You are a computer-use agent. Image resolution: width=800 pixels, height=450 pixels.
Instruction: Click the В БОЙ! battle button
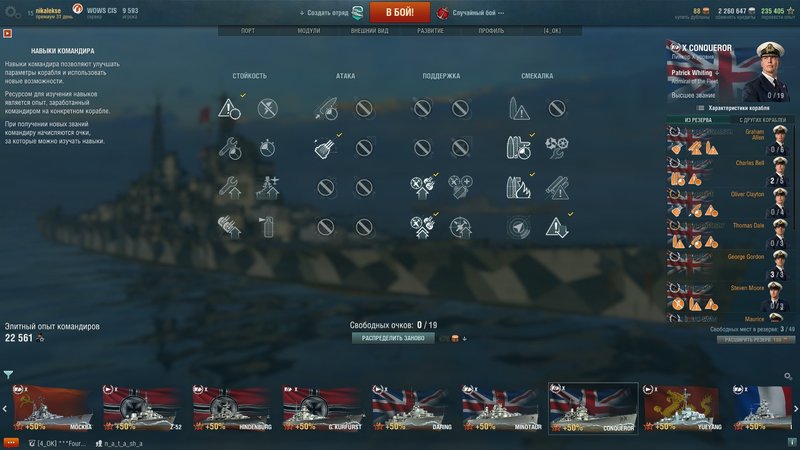click(399, 12)
